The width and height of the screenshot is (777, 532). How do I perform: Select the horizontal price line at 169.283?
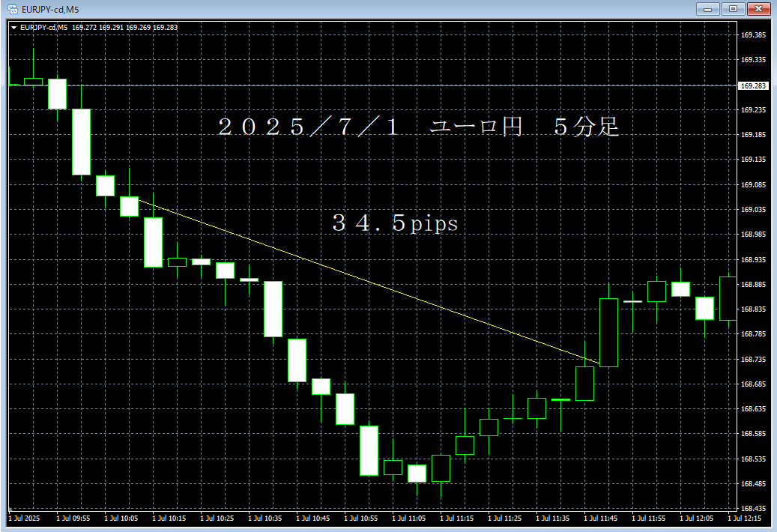[375, 85]
